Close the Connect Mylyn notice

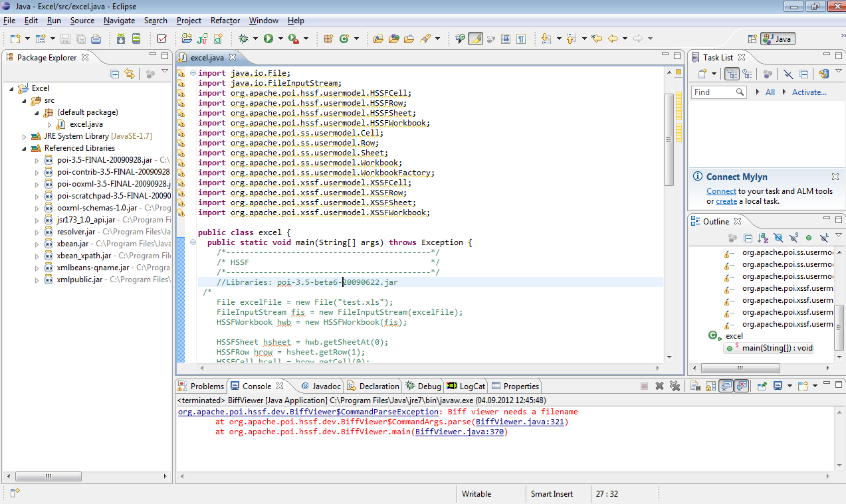(835, 177)
